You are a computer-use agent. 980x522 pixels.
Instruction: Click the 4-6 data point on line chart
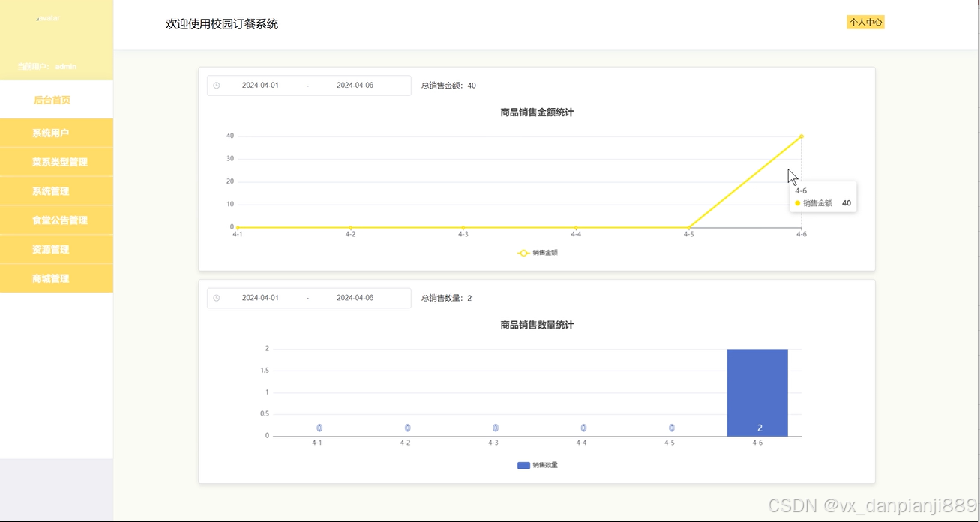tap(802, 136)
